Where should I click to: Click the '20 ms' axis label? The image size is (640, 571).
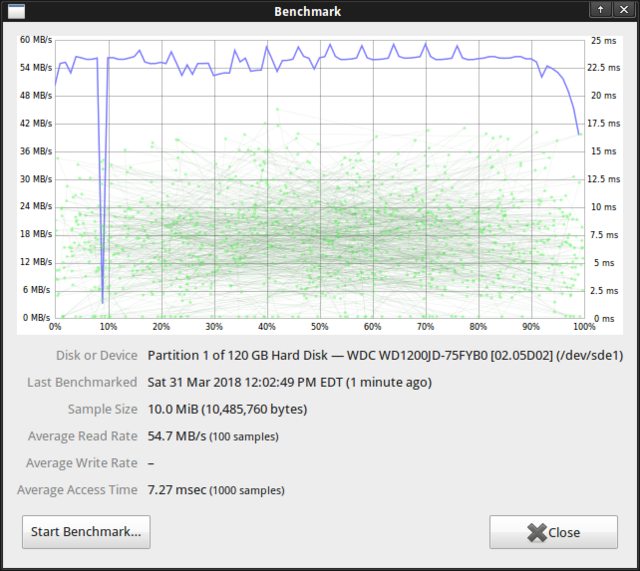[604, 96]
